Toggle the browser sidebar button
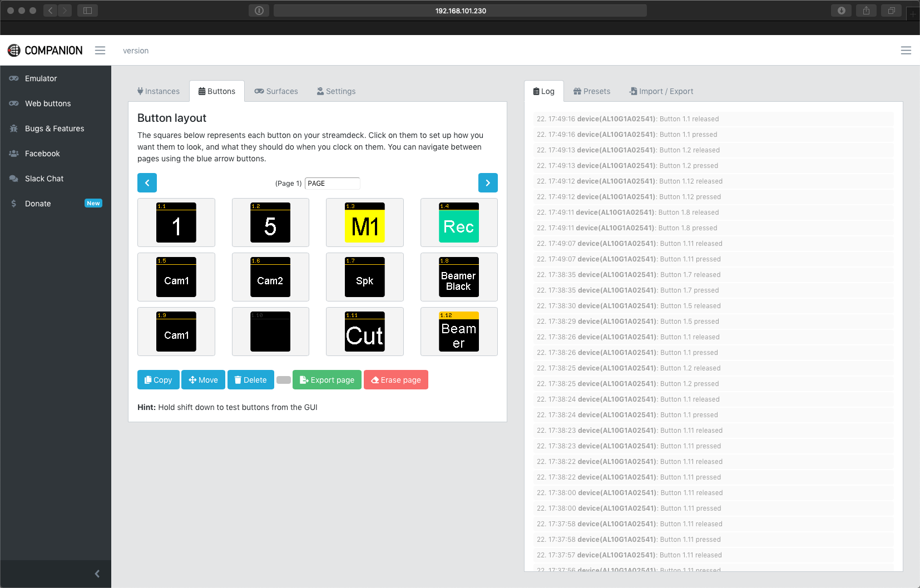 pyautogui.click(x=87, y=11)
